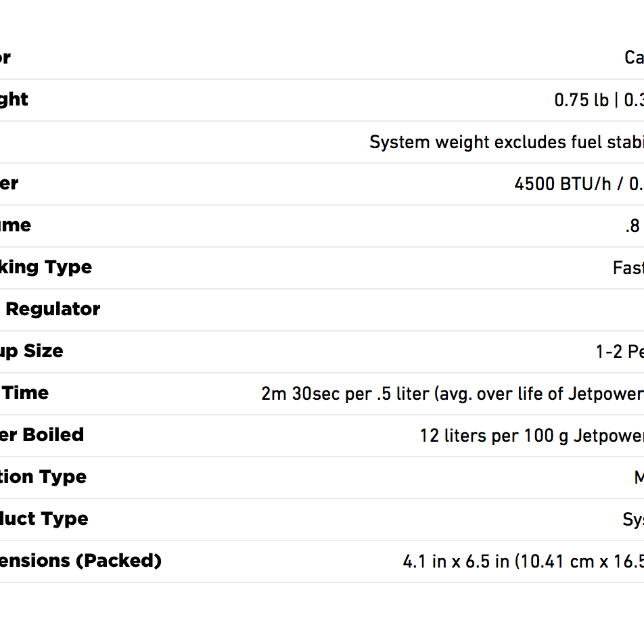Click the Weight row label
Screen dimensions: 644x644
click(14, 99)
